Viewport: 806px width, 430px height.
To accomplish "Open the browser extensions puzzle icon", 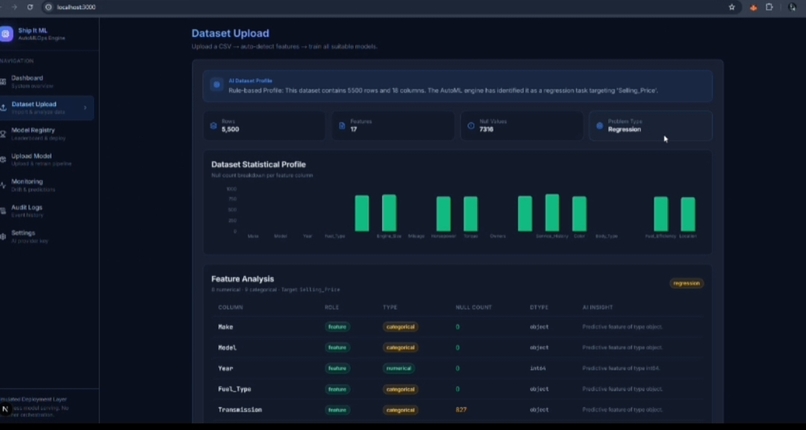I will pyautogui.click(x=770, y=7).
